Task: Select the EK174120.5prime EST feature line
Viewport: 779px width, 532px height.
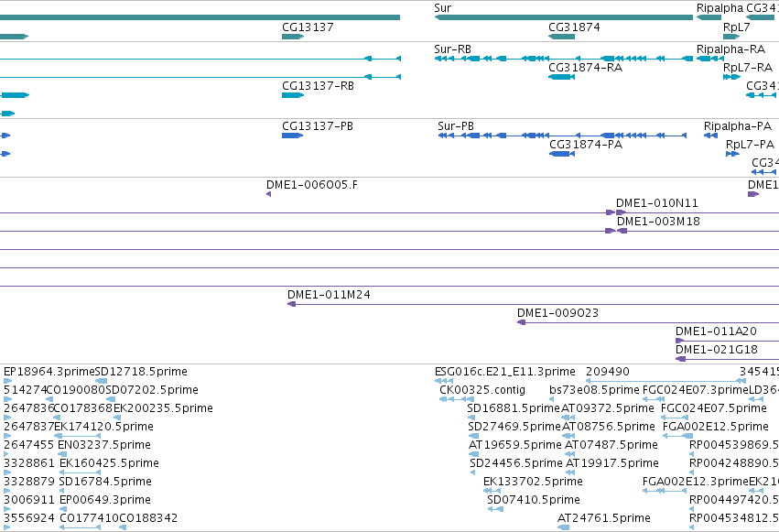Action: [77, 436]
